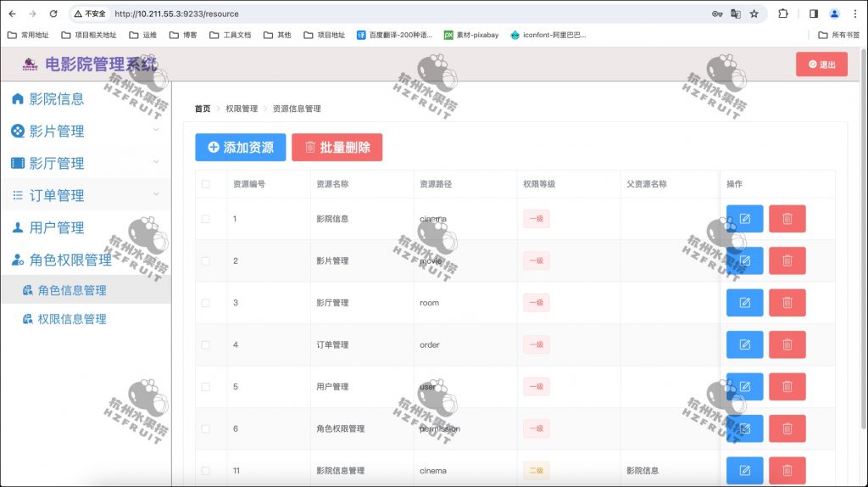Delete the 用户管理 resource row
The width and height of the screenshot is (868, 487).
click(x=787, y=387)
